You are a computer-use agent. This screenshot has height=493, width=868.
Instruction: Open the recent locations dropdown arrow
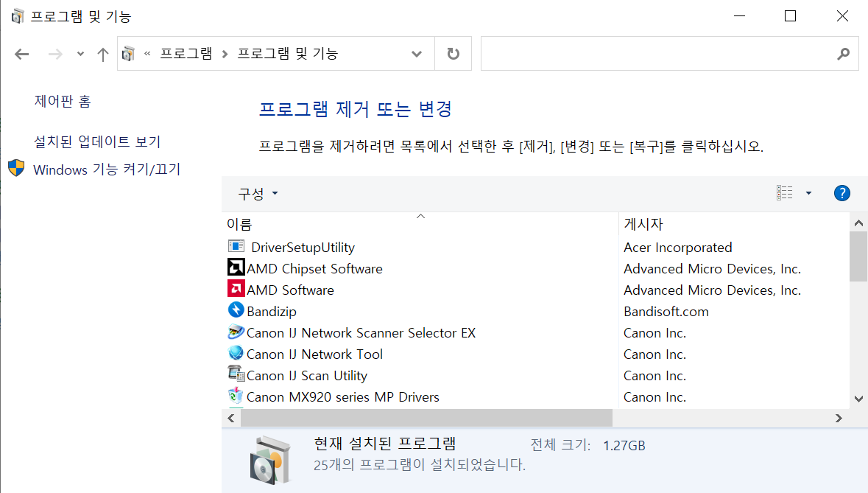pos(81,54)
